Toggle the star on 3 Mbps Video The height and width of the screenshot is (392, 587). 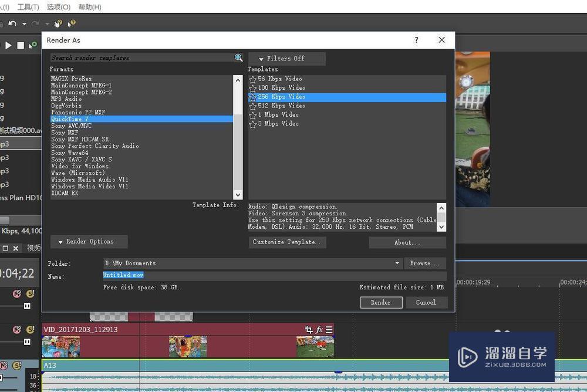[252, 124]
